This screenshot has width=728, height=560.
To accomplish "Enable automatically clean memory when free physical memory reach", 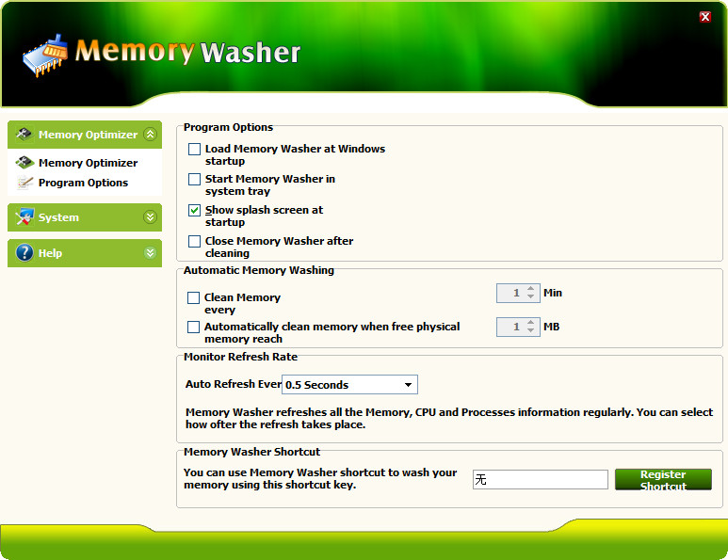I will coord(193,328).
